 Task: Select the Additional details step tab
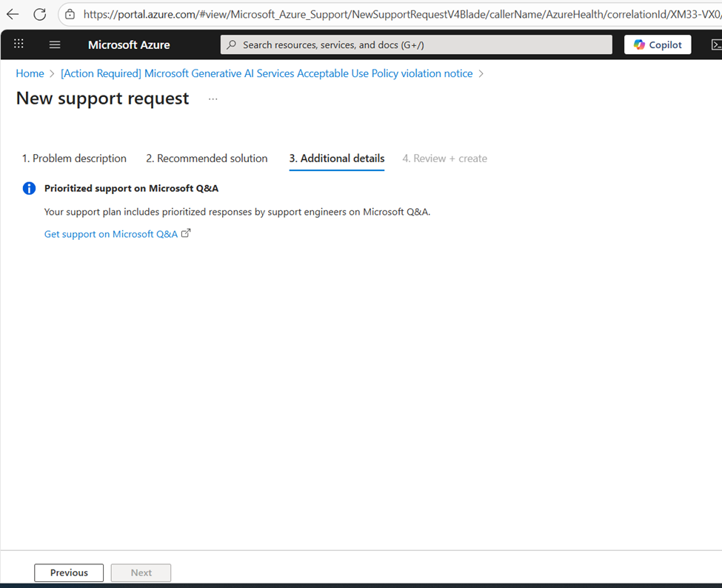tap(337, 158)
